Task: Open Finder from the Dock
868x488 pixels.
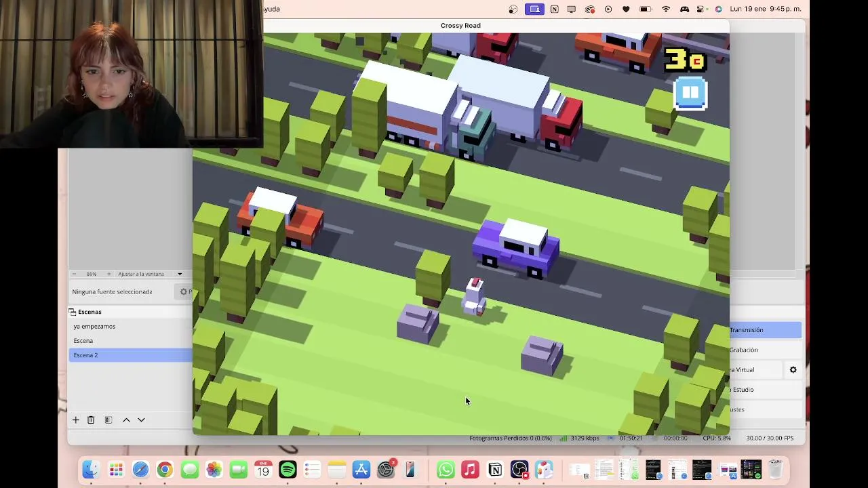Action: coord(91,470)
